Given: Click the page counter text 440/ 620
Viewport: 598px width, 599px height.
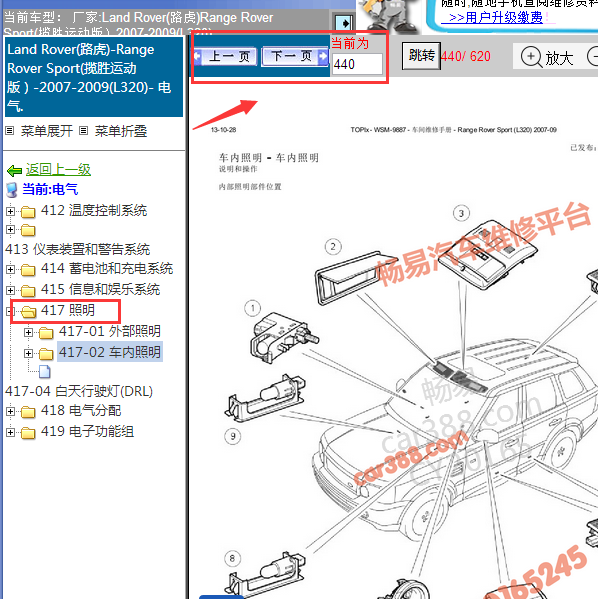Looking at the screenshot, I should tap(466, 57).
